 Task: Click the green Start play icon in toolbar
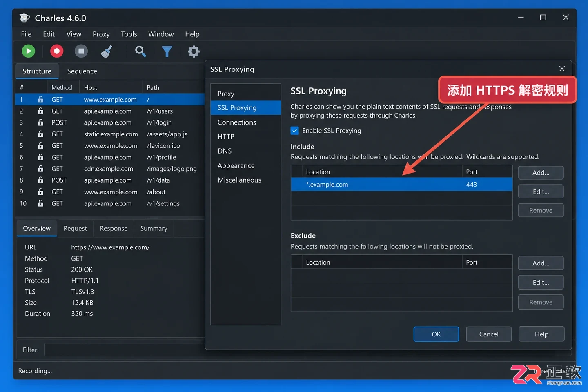[28, 51]
